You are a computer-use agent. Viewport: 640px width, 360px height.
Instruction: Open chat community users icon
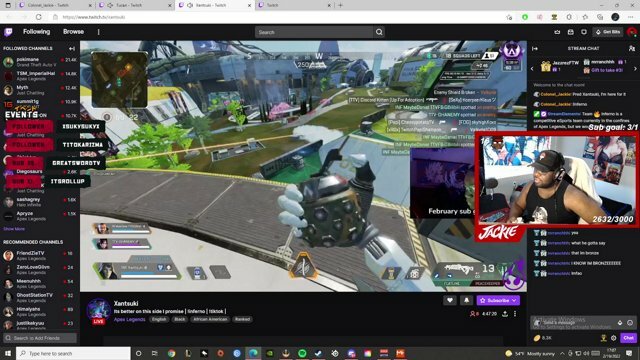(x=632, y=49)
